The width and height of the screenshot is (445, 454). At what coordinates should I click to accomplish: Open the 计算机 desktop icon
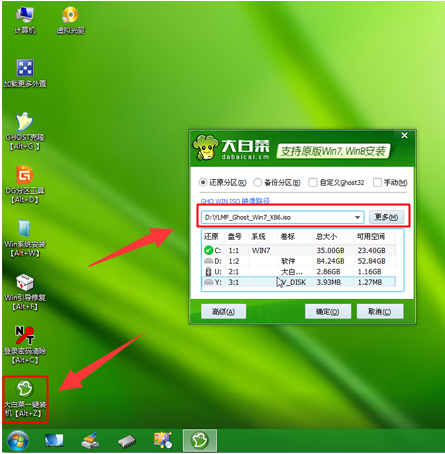[25, 20]
